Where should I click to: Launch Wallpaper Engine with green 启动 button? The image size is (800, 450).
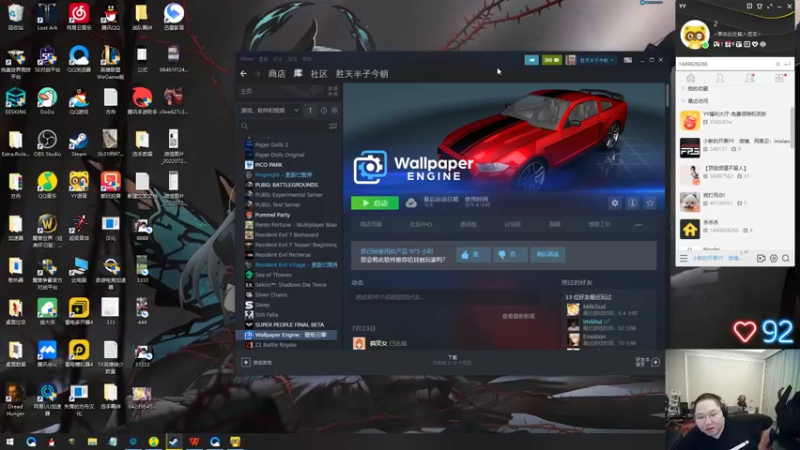375,203
